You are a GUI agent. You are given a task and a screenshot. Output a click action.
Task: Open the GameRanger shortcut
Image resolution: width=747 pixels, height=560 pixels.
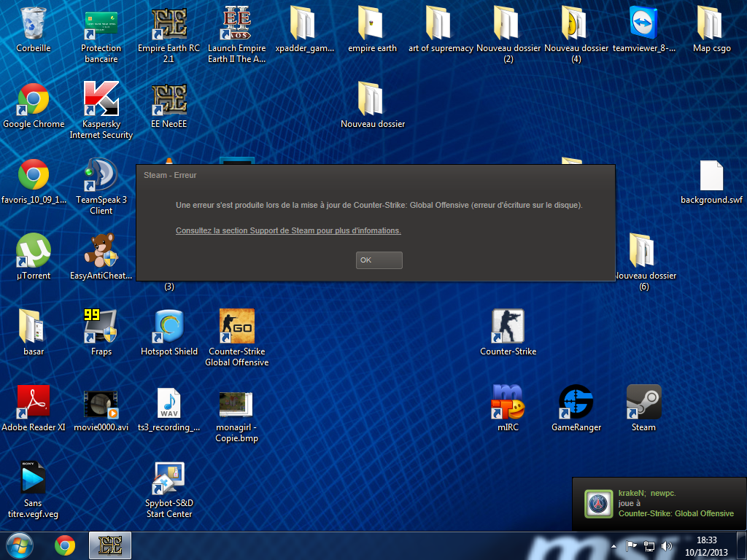(576, 402)
